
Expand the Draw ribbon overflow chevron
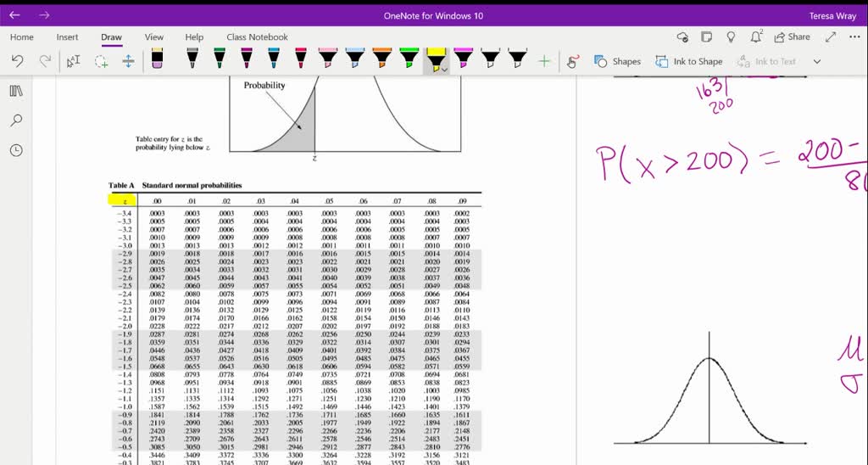pyautogui.click(x=817, y=61)
